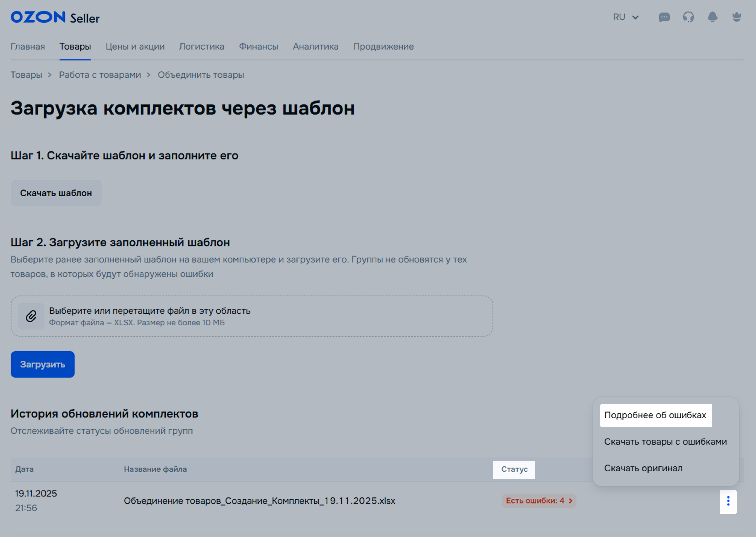Click the paperclip attach file icon
Screen dimensions: 756x537
coord(31,316)
